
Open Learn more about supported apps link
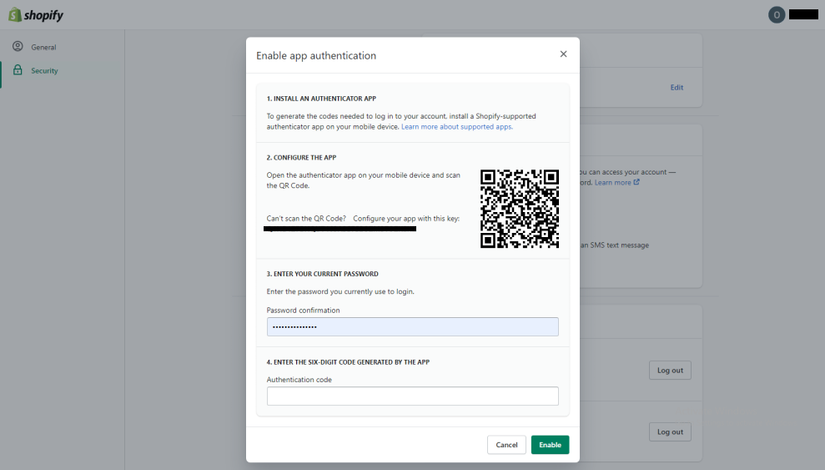click(457, 127)
